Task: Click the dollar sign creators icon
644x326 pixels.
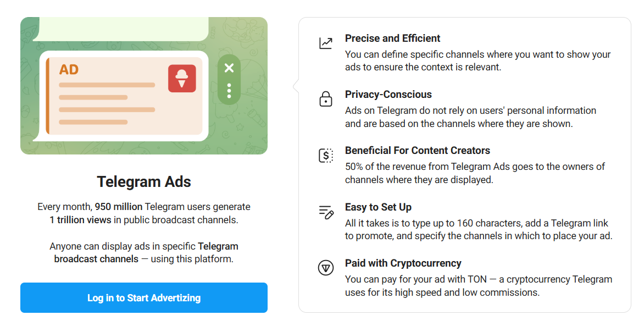Action: click(326, 156)
